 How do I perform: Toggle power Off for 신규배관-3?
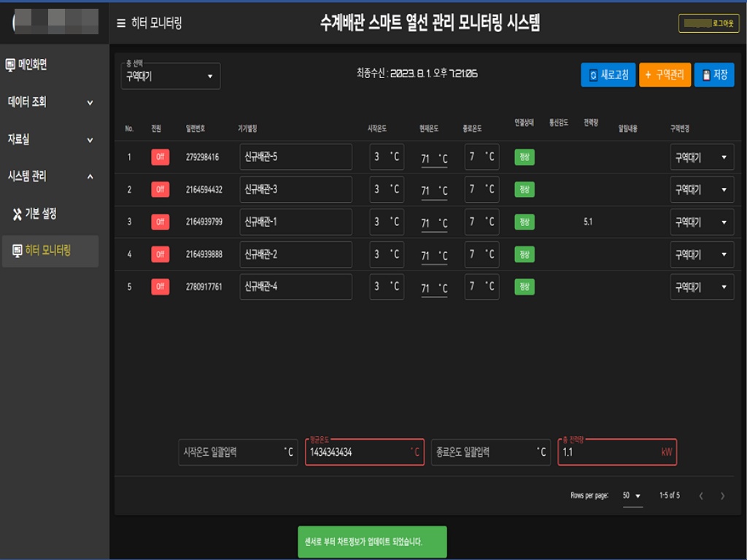(160, 189)
